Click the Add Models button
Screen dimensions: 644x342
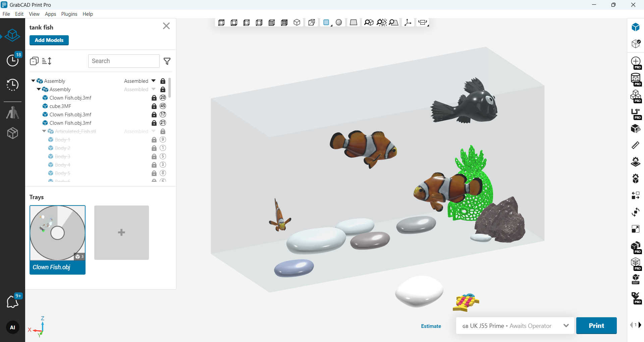click(49, 40)
